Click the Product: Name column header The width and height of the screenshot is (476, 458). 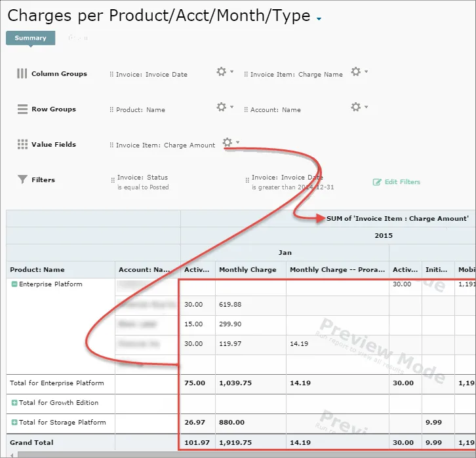[x=61, y=270]
